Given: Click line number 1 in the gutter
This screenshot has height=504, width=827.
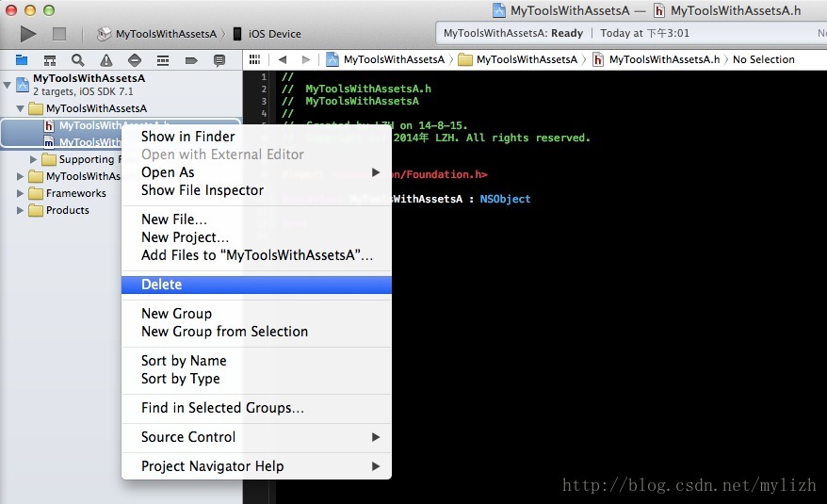Looking at the screenshot, I should (x=264, y=77).
